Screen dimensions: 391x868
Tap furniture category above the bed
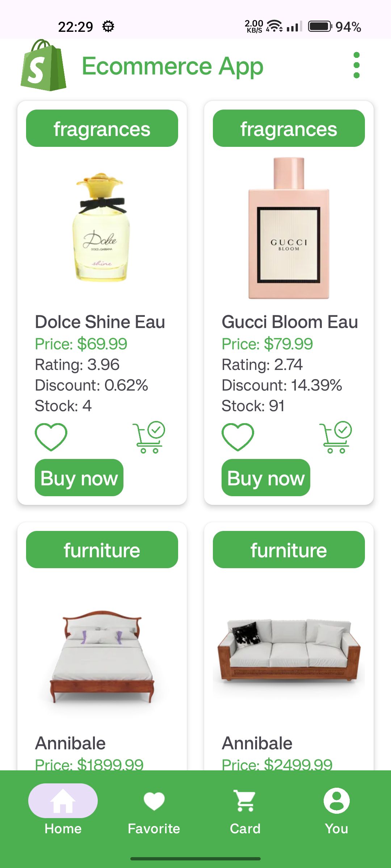click(x=102, y=550)
